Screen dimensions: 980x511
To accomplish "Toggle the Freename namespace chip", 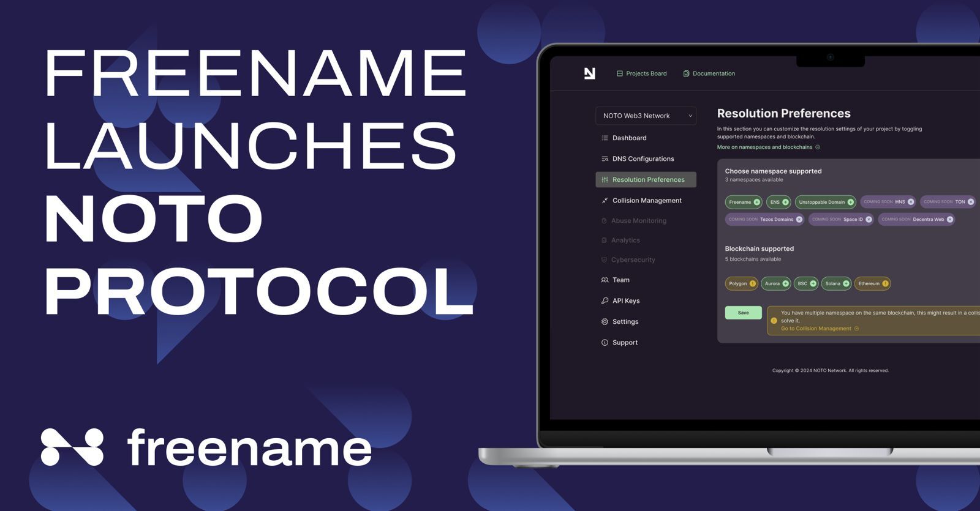I will [x=744, y=202].
